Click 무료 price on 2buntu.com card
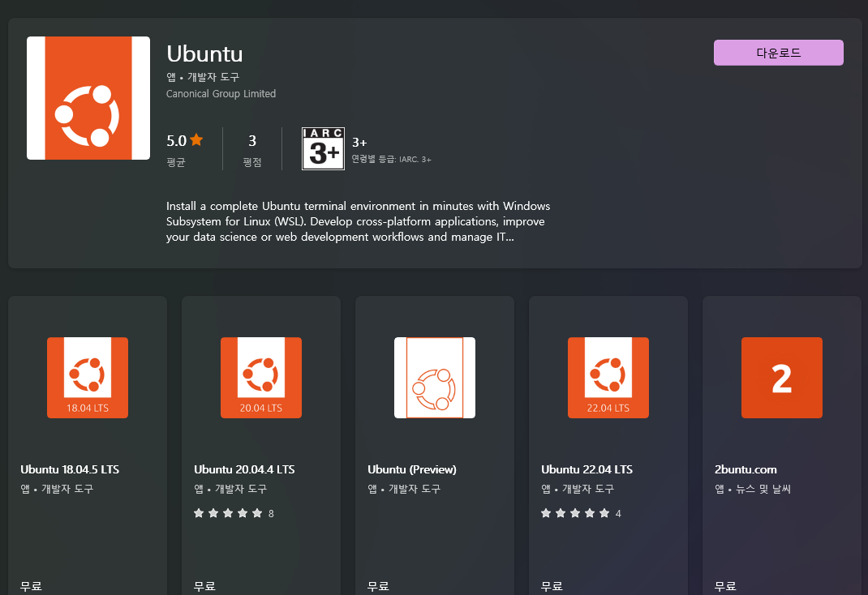The width and height of the screenshot is (868, 595). click(725, 586)
